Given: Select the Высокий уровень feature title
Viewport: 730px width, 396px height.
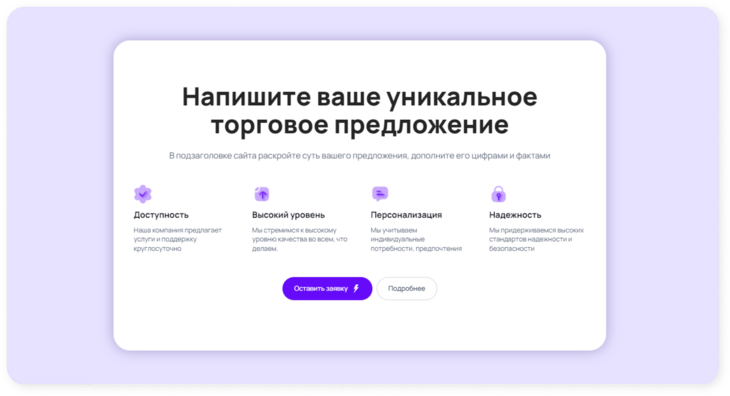Looking at the screenshot, I should point(288,215).
